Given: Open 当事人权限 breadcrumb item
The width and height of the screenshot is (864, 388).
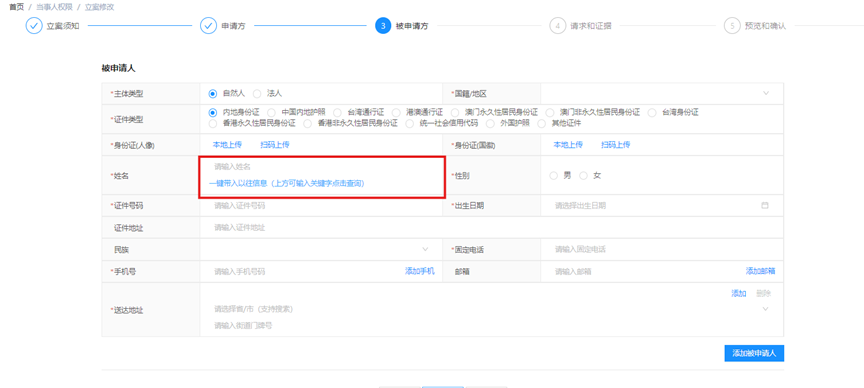Looking at the screenshot, I should pyautogui.click(x=55, y=7).
